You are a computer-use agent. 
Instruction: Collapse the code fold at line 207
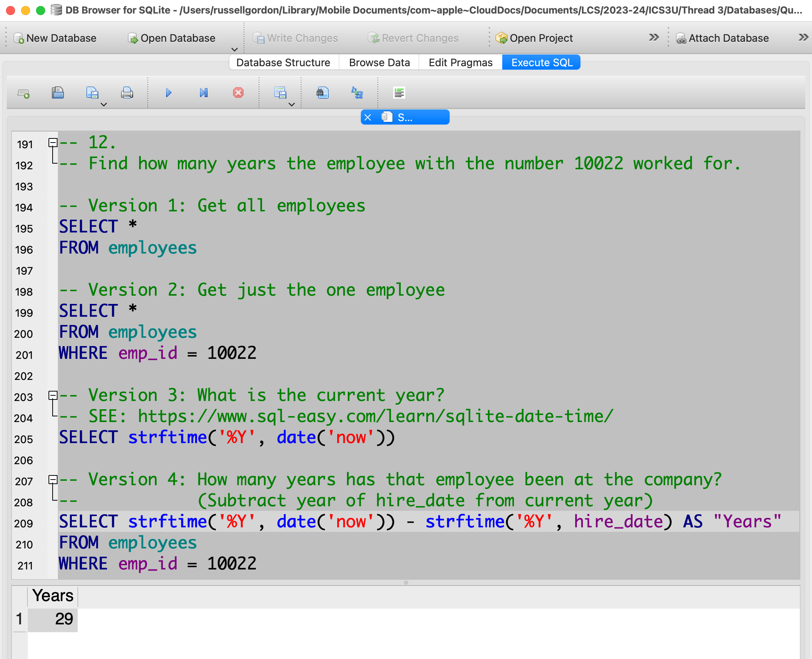[53, 480]
